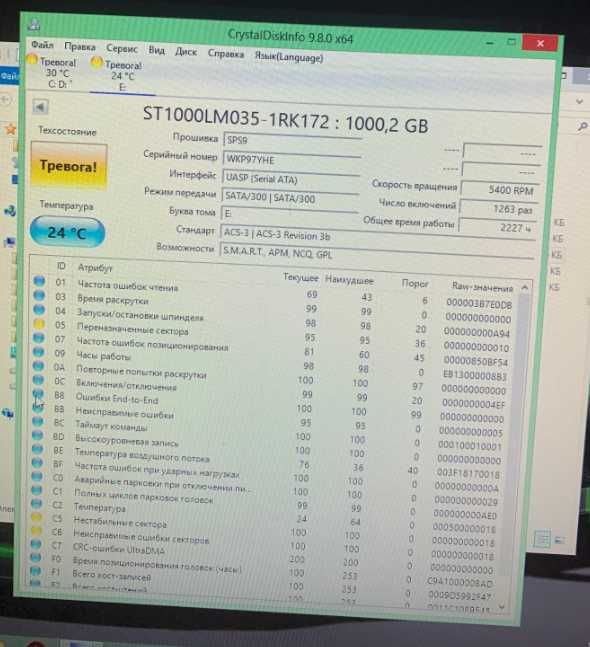Click the status dot for attribute 0C
The height and width of the screenshot is (647, 590).
[38, 380]
